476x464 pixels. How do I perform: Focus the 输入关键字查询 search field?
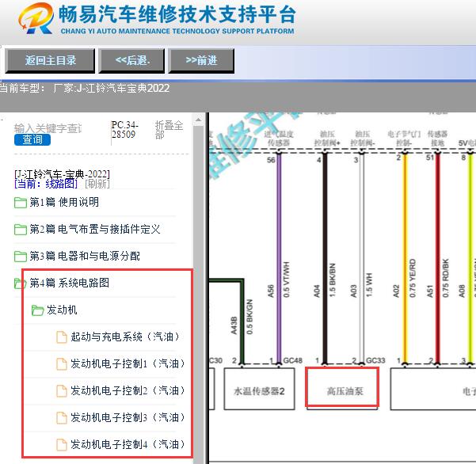[48, 128]
